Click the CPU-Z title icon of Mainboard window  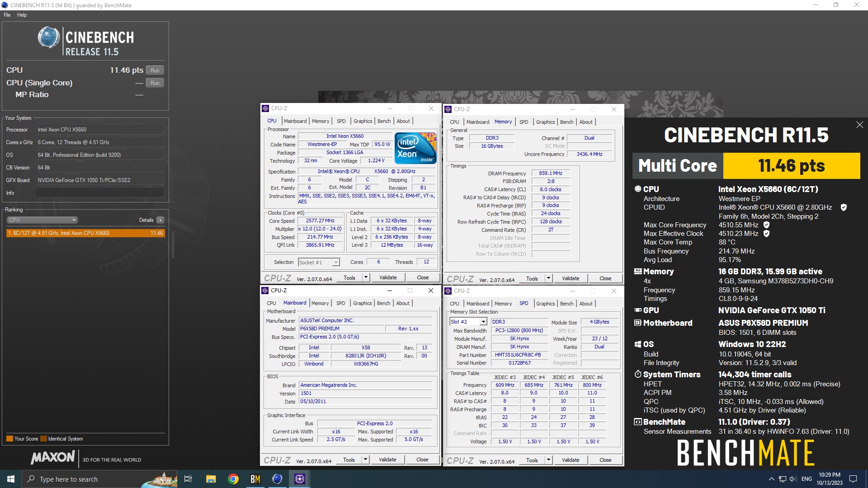tap(265, 291)
